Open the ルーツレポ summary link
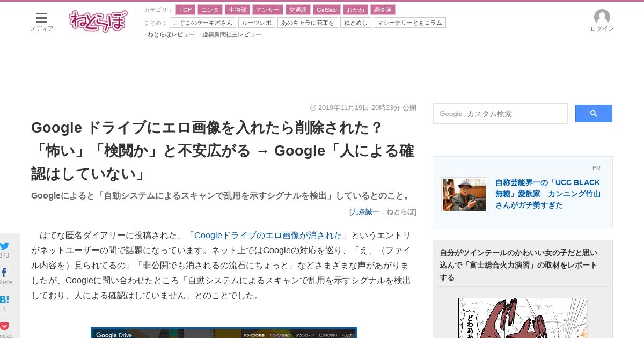Image resolution: width=644 pixels, height=338 pixels. (257, 23)
